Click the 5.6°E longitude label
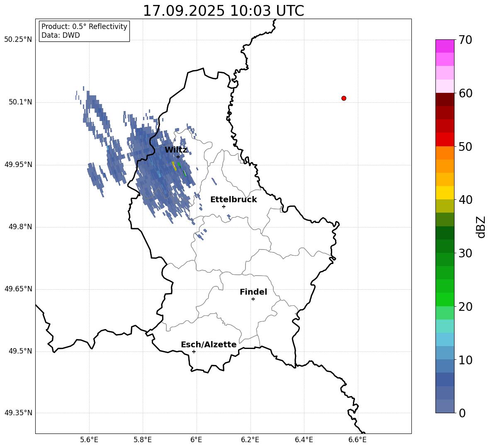The height and width of the screenshot is (448, 491). click(89, 440)
